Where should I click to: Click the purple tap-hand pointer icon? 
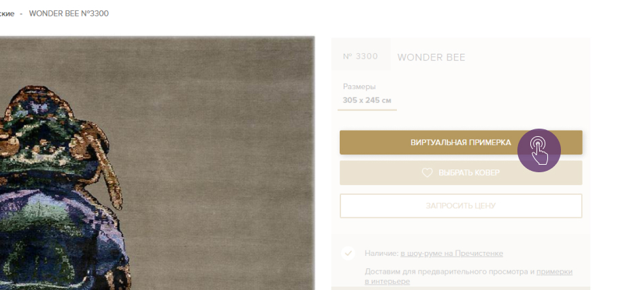click(539, 150)
